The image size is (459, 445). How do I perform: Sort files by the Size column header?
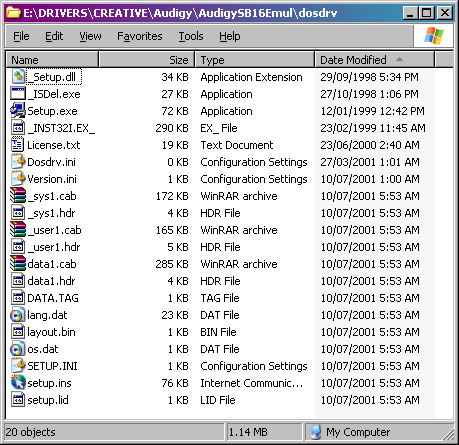coord(147,60)
